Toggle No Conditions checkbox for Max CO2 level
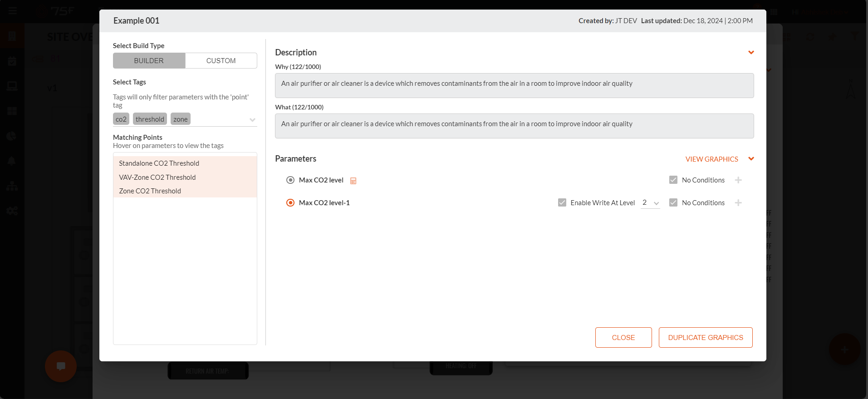868x399 pixels. coord(673,180)
